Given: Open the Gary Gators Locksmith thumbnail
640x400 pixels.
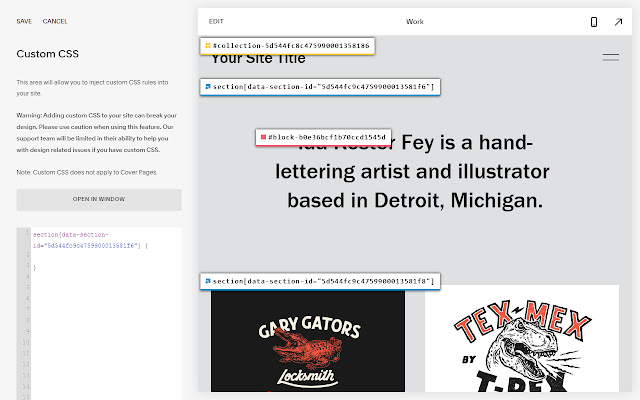Looking at the screenshot, I should click(308, 341).
